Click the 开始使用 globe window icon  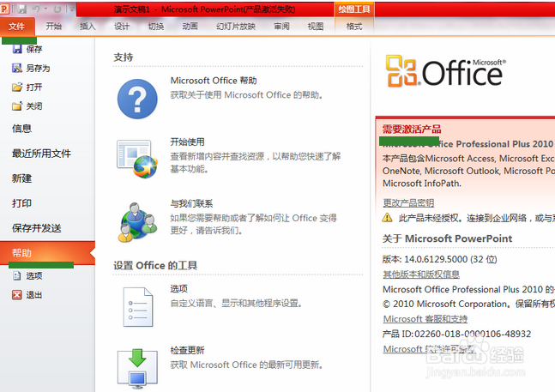pyautogui.click(x=137, y=159)
